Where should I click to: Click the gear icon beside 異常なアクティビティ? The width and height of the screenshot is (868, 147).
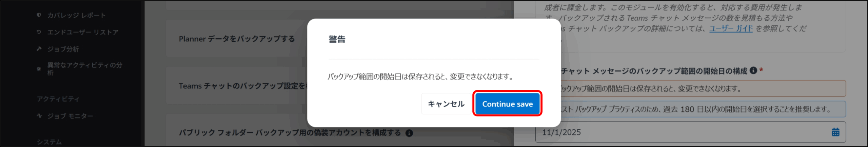pos(39,69)
